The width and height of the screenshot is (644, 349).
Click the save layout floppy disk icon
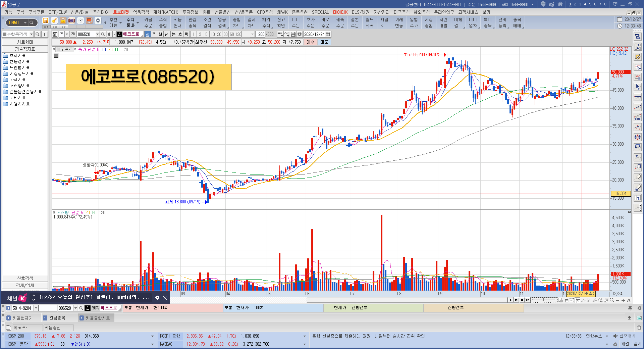point(46,20)
